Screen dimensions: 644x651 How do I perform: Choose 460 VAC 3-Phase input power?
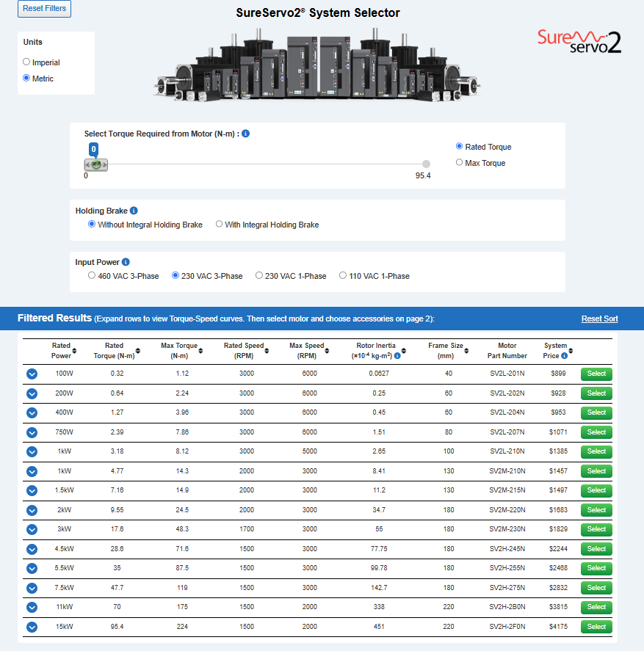(x=92, y=276)
